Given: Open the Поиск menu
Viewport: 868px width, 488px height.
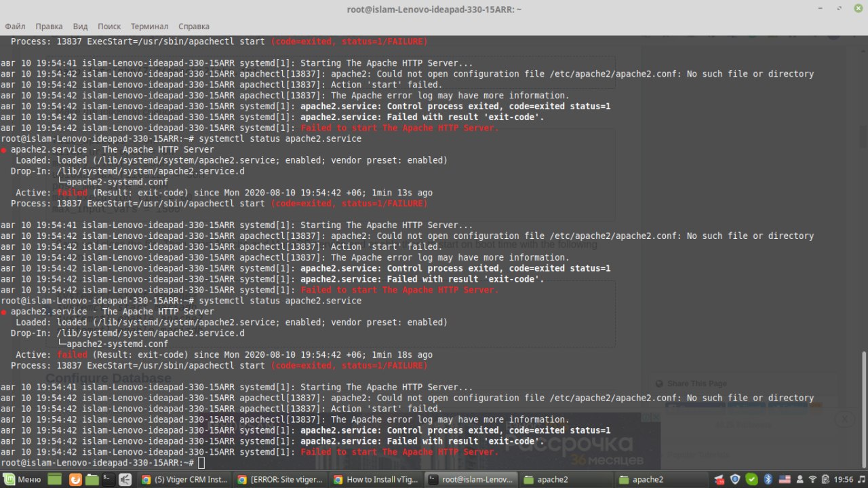Looking at the screenshot, I should [x=109, y=26].
